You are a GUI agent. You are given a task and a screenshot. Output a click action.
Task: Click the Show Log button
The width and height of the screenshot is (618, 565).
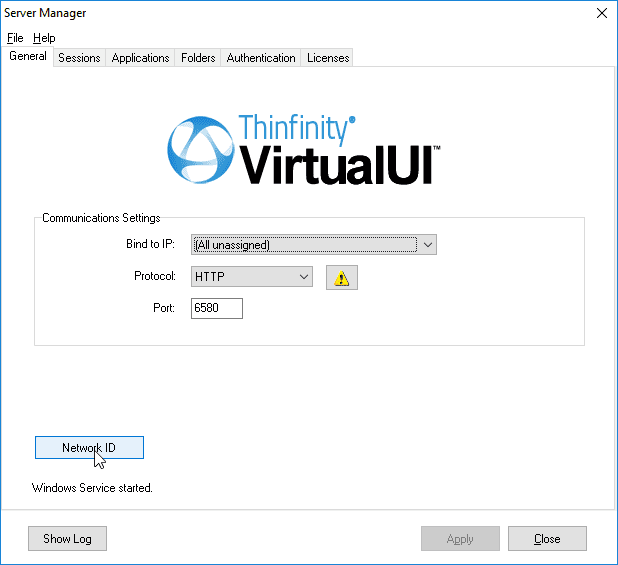67,539
